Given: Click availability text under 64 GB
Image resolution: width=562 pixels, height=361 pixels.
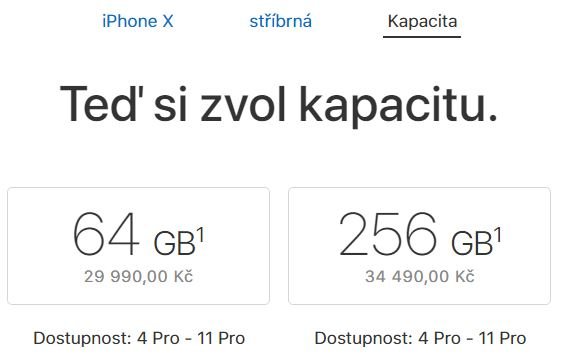Looking at the screenshot, I should coord(139,338).
